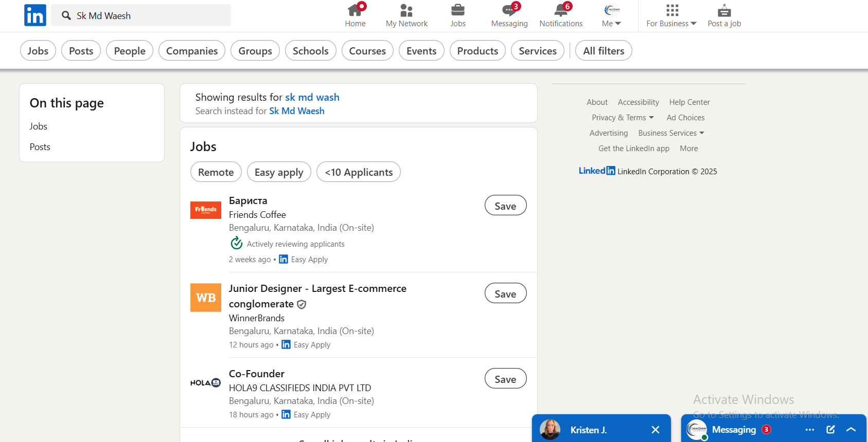Open the Jobs briefcase icon in navbar
The image size is (868, 442).
pos(457,10)
